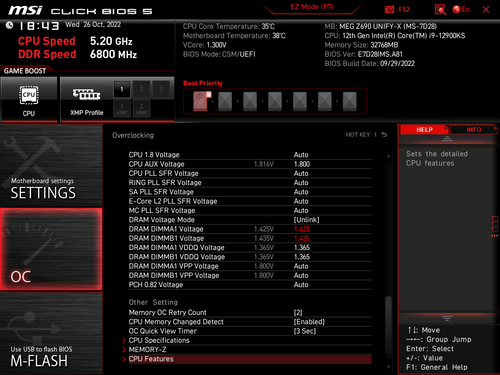Open the highlighted CPU Features submenu
500x375 pixels.
point(250,359)
